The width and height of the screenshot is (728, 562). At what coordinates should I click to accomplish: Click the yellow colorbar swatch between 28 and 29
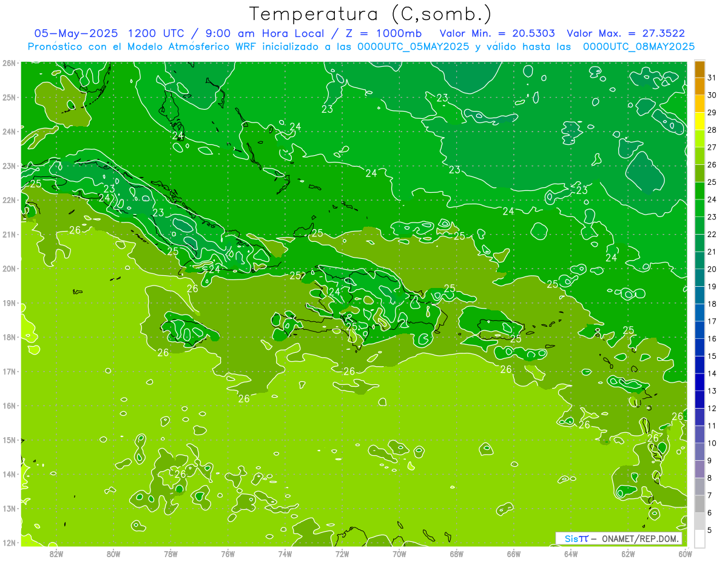(699, 121)
